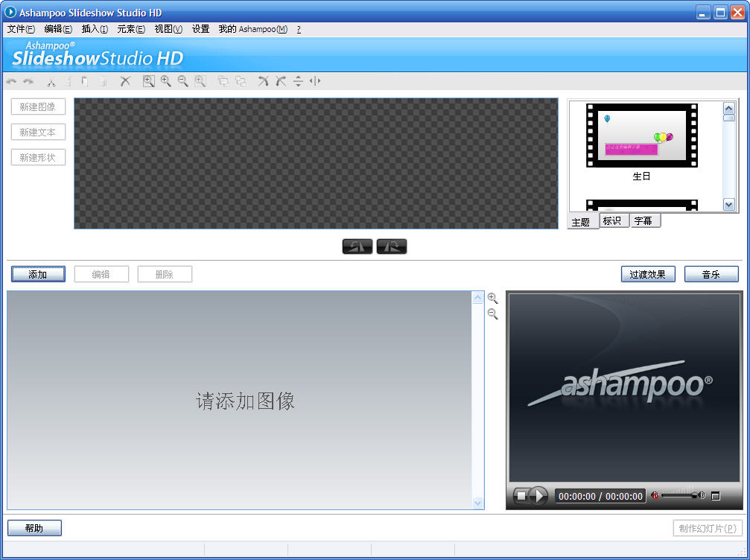Click the Undo icon on the toolbar

click(11, 81)
